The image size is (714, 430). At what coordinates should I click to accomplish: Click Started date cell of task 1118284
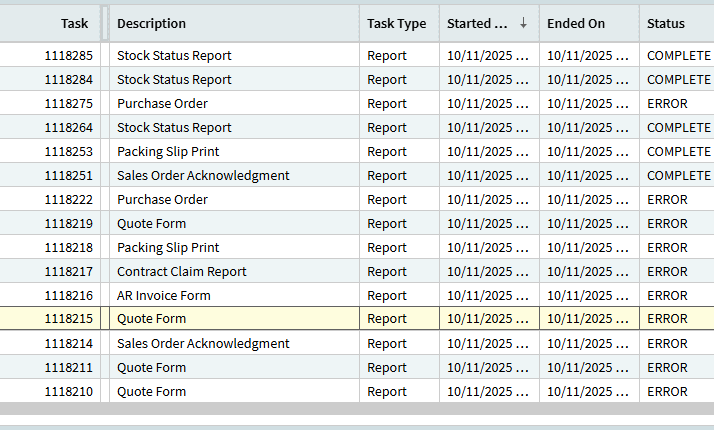click(487, 79)
